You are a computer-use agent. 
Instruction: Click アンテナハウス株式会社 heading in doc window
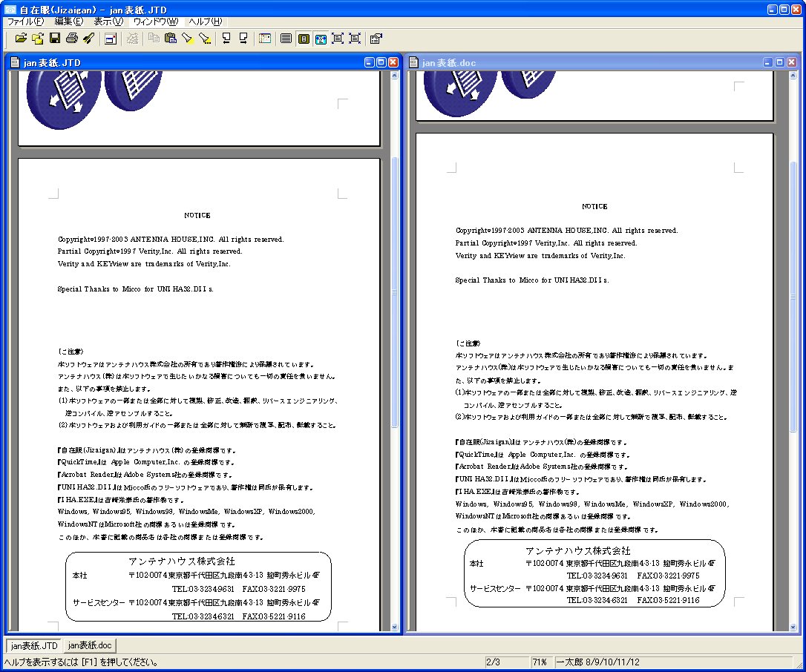coord(578,550)
